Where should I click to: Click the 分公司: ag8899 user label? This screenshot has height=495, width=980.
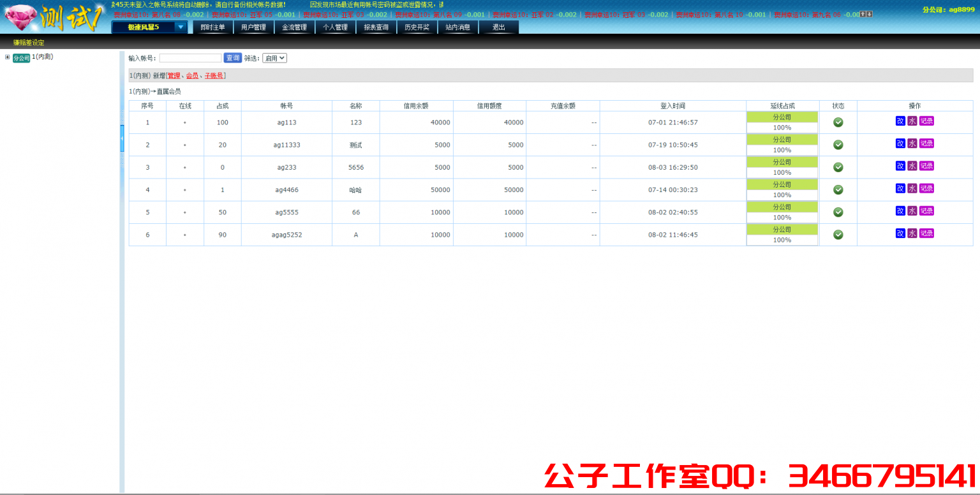(948, 9)
